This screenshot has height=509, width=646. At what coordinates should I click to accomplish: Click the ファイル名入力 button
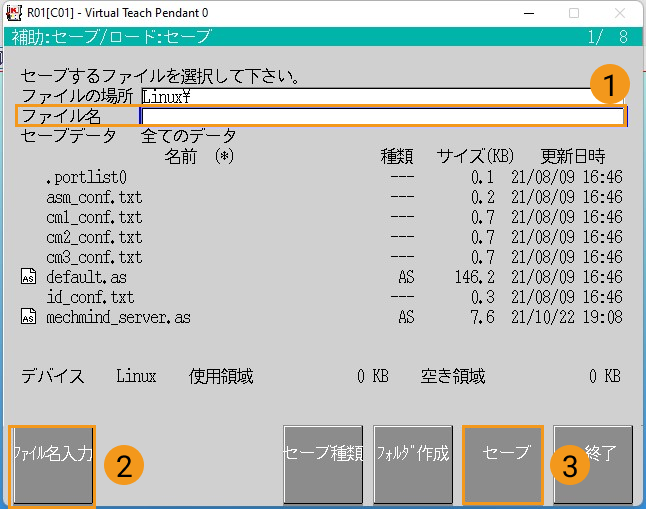[x=52, y=465]
